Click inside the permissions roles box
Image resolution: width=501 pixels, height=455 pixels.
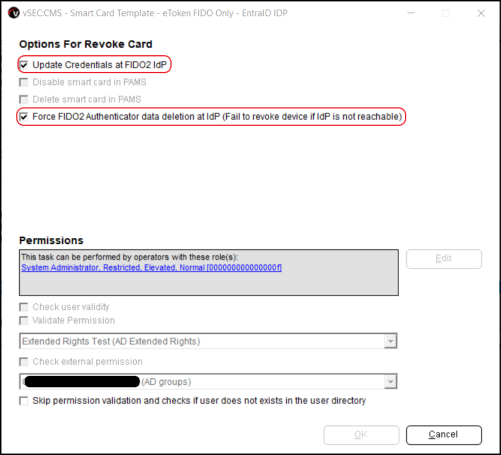[209, 282]
